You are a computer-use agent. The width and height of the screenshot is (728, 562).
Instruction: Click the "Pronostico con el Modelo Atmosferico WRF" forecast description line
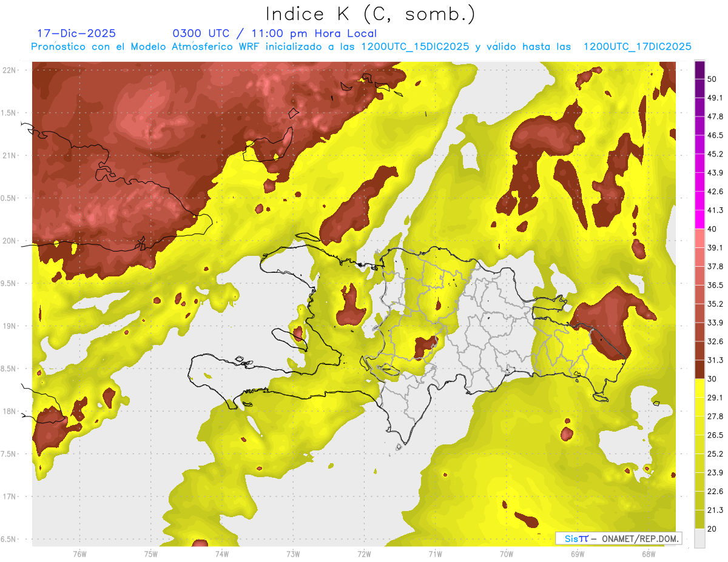click(x=361, y=47)
